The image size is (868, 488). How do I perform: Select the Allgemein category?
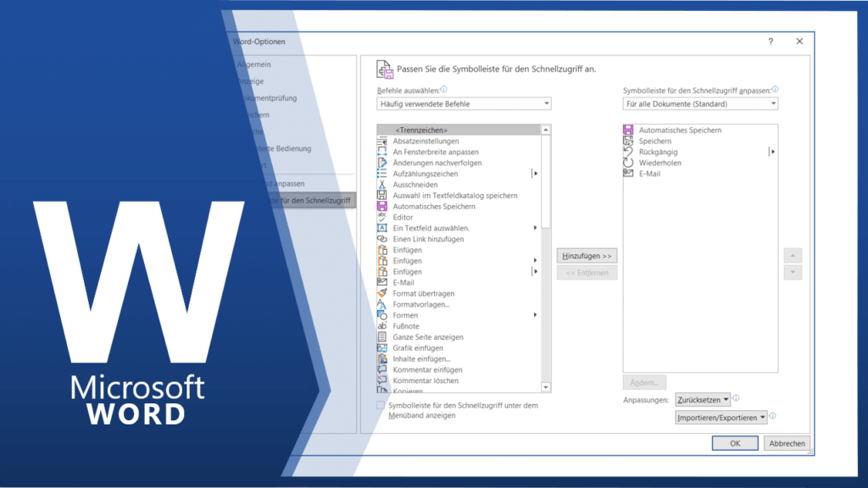coord(254,64)
